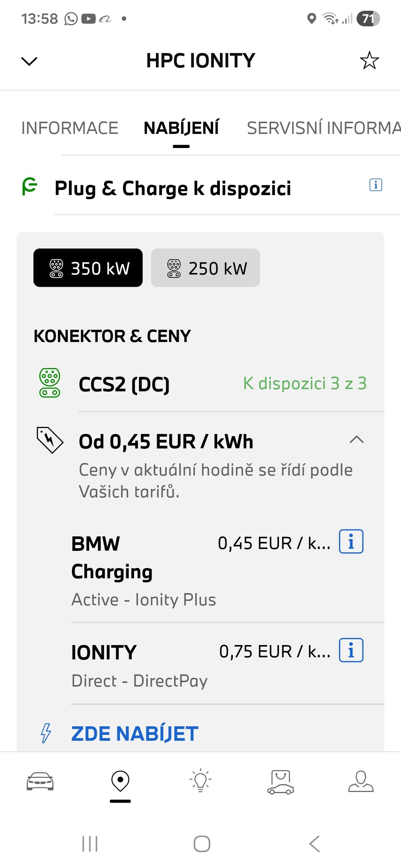The width and height of the screenshot is (401, 868).
Task: Show IONITY DirectPay tariff info
Action: click(x=351, y=650)
